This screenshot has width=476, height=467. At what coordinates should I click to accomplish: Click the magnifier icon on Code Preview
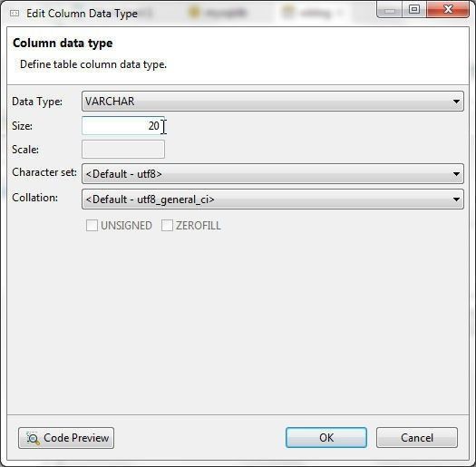pos(33,438)
